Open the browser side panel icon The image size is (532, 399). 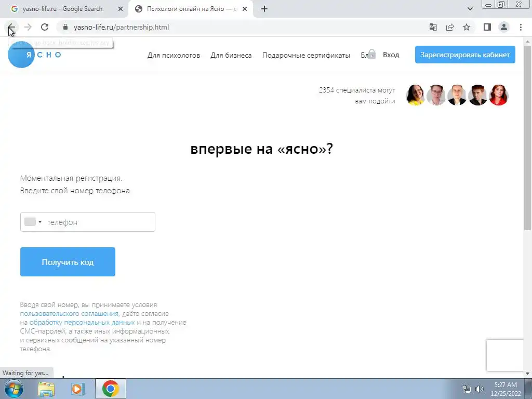tap(487, 27)
